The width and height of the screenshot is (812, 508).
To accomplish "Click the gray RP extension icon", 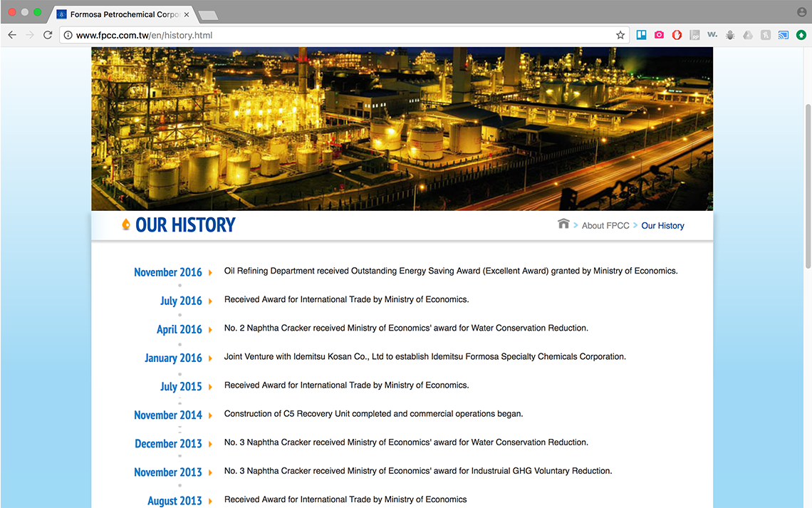I will (694, 35).
